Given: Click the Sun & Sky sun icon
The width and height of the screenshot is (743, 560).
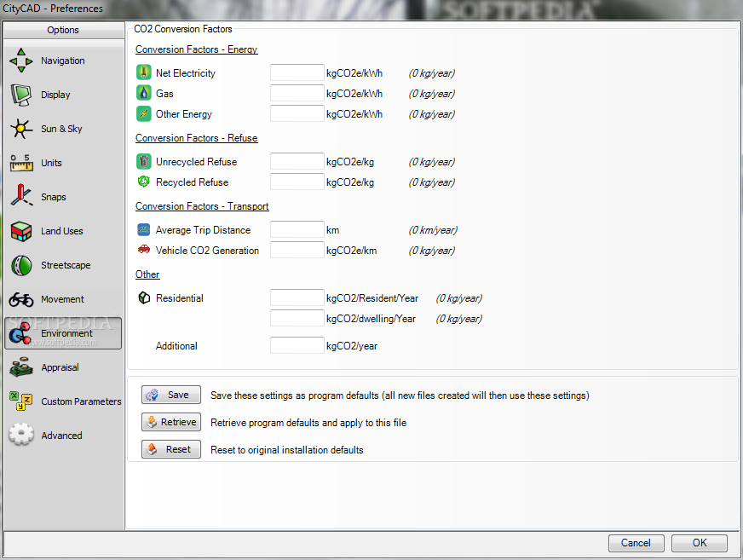Looking at the screenshot, I should [x=20, y=129].
